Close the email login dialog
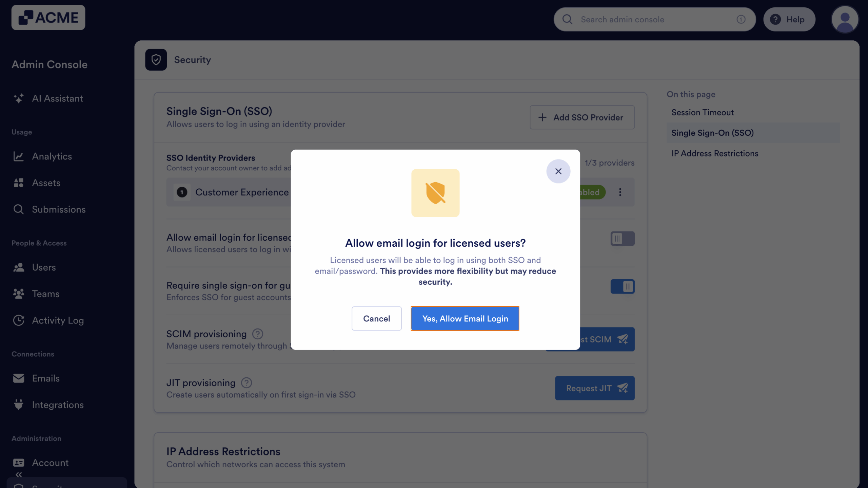 pyautogui.click(x=558, y=171)
